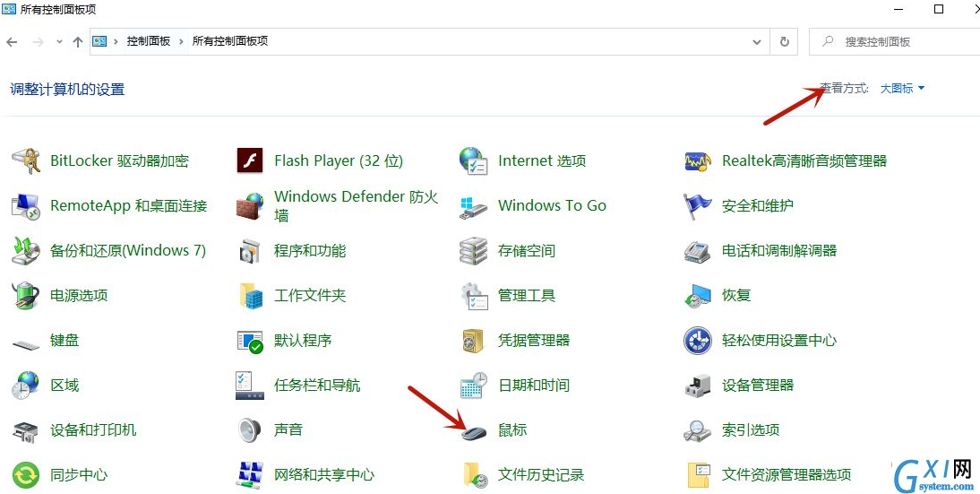The width and height of the screenshot is (980, 494).
Task: Click the Windows To Go USB icon
Action: (473, 206)
